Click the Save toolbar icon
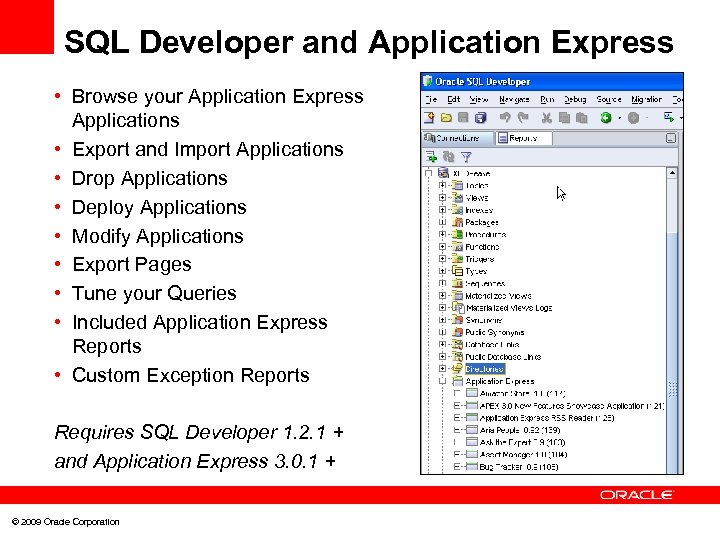The width and height of the screenshot is (720, 540). pos(463,118)
